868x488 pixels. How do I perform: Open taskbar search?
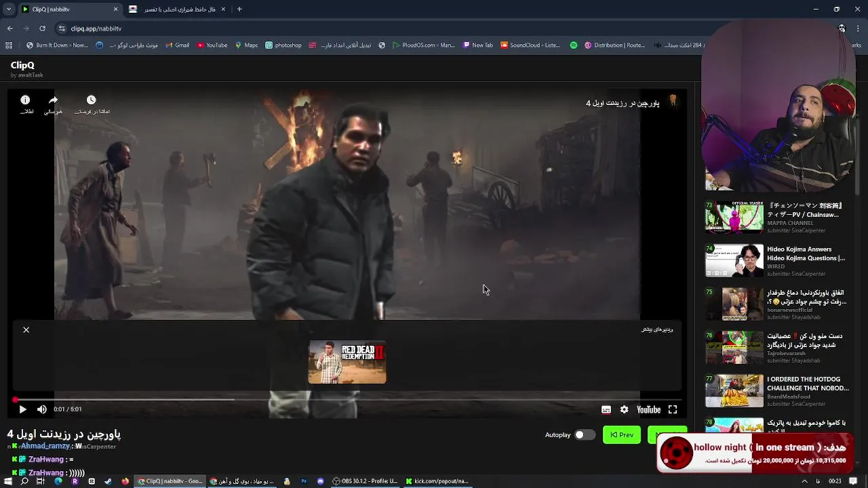24,481
